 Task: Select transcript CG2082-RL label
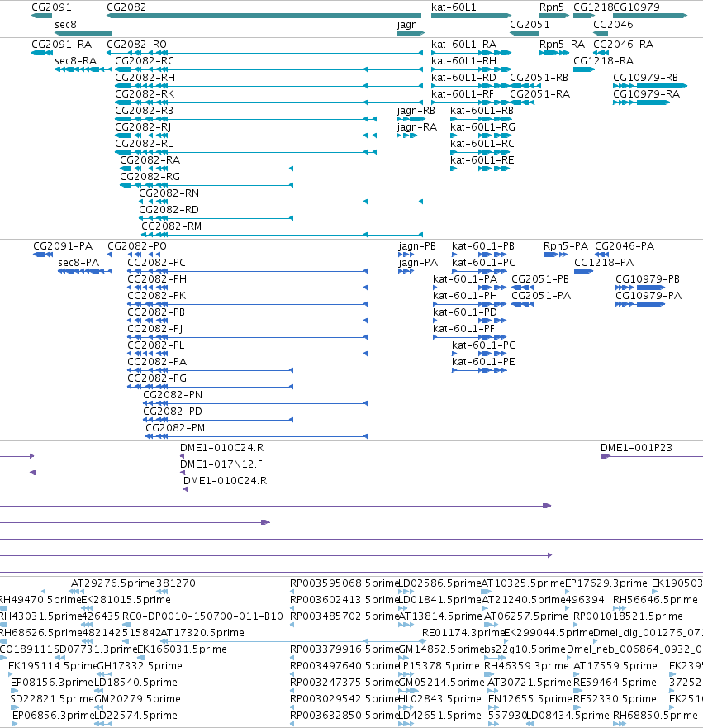[x=144, y=144]
